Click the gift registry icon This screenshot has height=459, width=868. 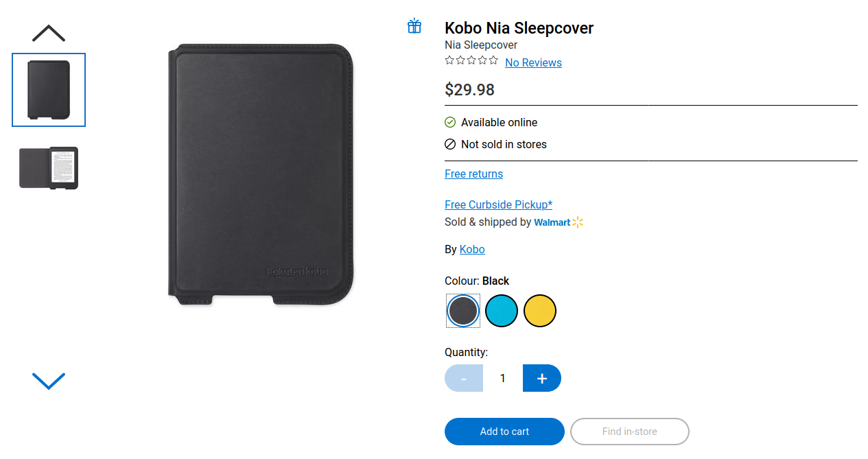[414, 26]
